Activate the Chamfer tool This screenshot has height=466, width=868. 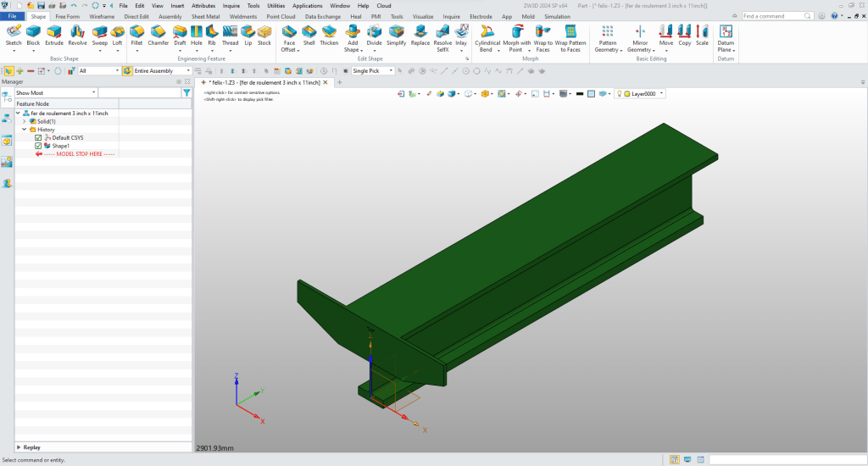158,32
